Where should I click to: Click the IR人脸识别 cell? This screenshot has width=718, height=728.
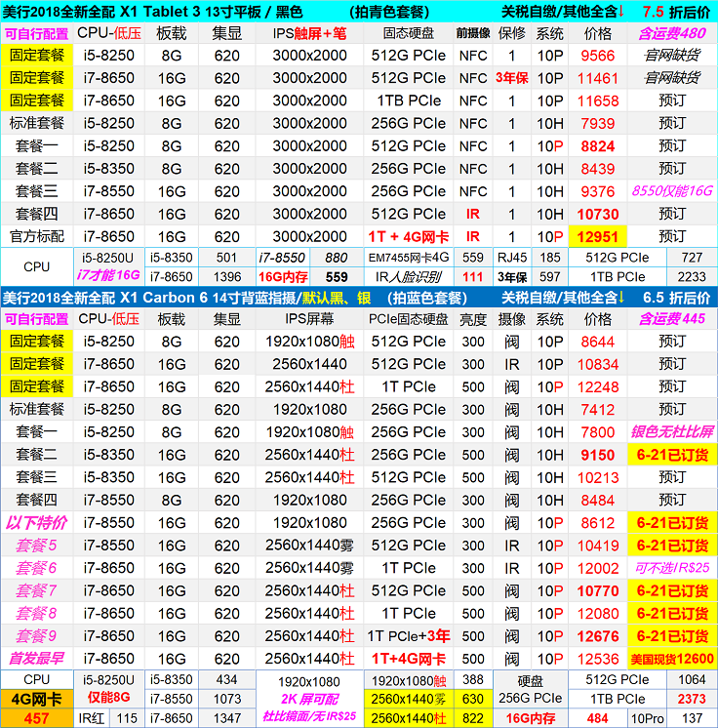coord(409,277)
